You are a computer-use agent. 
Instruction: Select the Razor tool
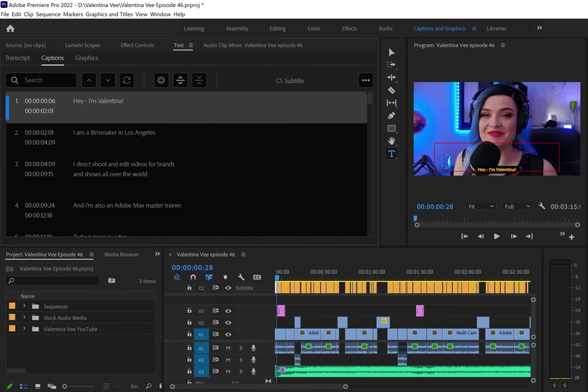[x=392, y=90]
